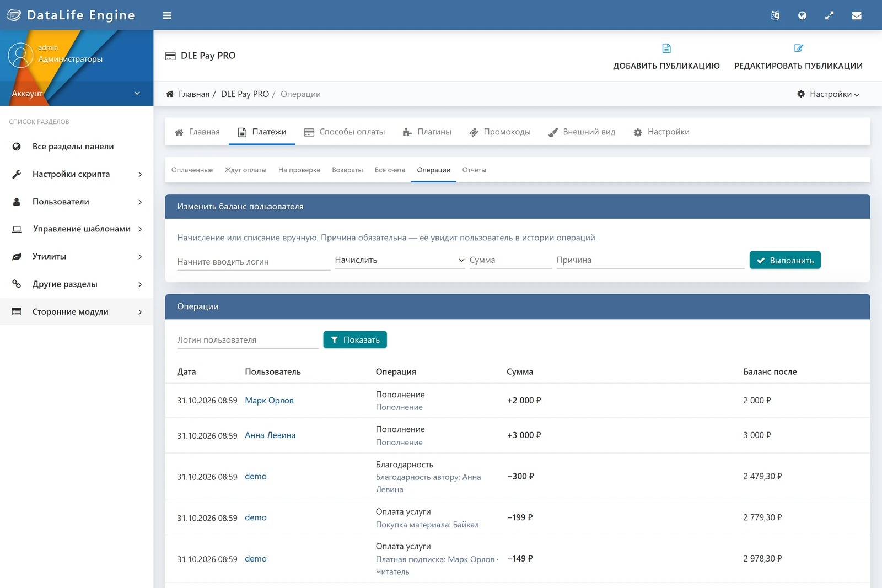This screenshot has width=882, height=588.
Task: Open messages envelope icon in header
Action: click(x=856, y=15)
